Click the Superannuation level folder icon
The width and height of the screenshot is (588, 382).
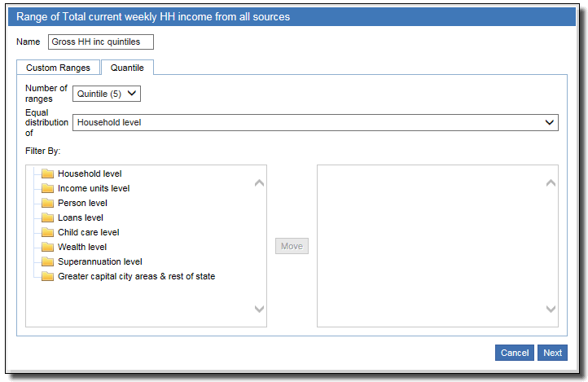pos(47,261)
